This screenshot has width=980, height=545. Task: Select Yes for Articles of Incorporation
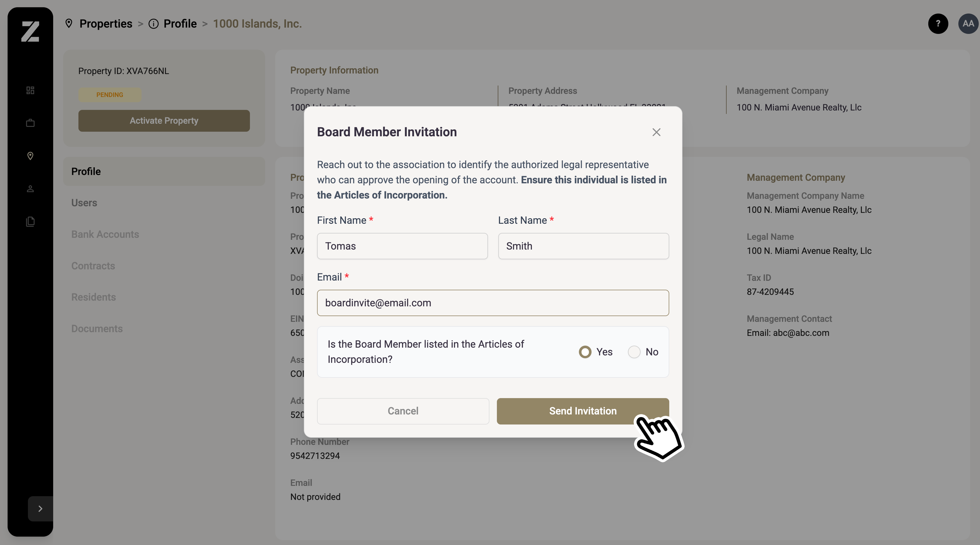585,352
